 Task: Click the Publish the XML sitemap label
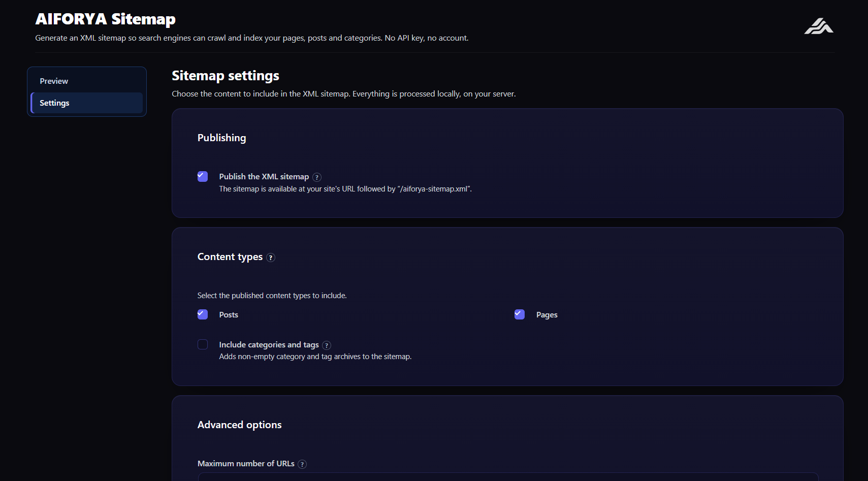[264, 176]
